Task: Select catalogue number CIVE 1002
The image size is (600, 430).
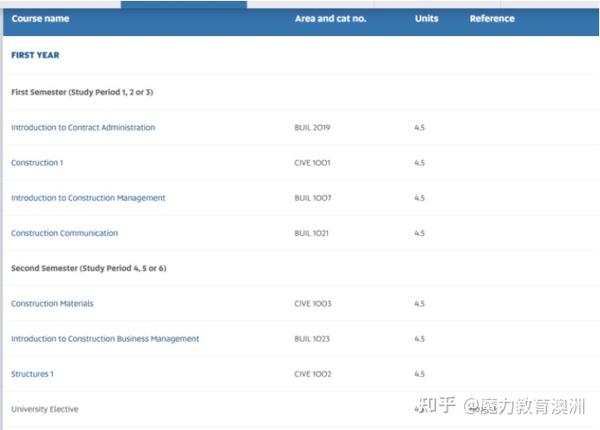Action: [x=313, y=374]
